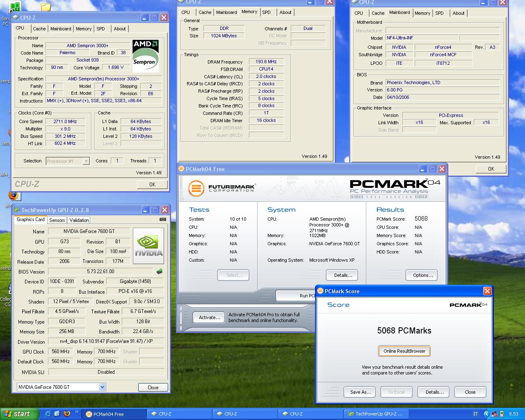
Task: Launch Outlook Express from the quick launch bar
Action: click(57, 414)
